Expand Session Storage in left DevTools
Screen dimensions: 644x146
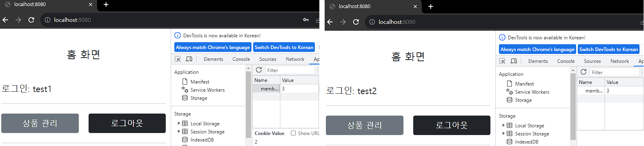(x=179, y=131)
